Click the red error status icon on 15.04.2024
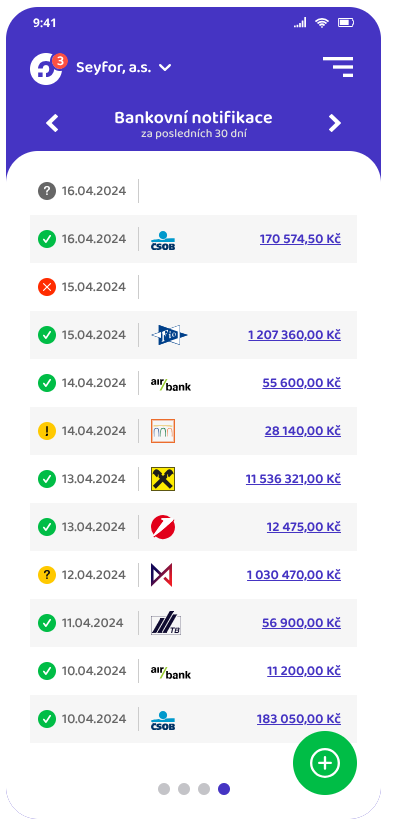The width and height of the screenshot is (397, 830). [47, 287]
